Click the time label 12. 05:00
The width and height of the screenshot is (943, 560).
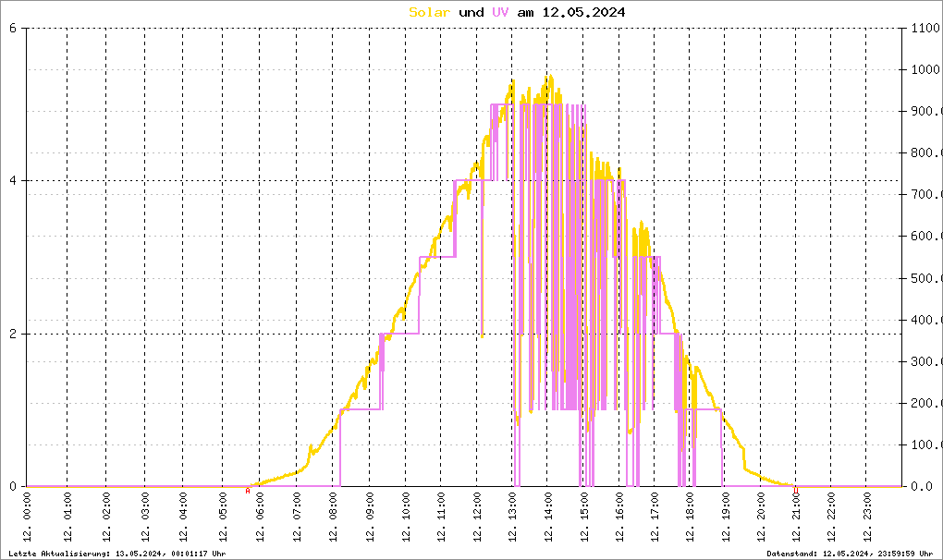coord(223,517)
